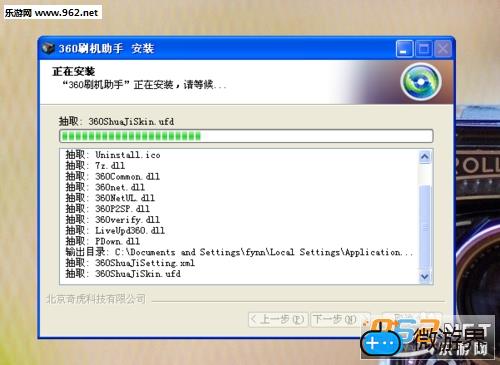Click the 上一步 back button
The image size is (500, 365).
pyautogui.click(x=278, y=320)
